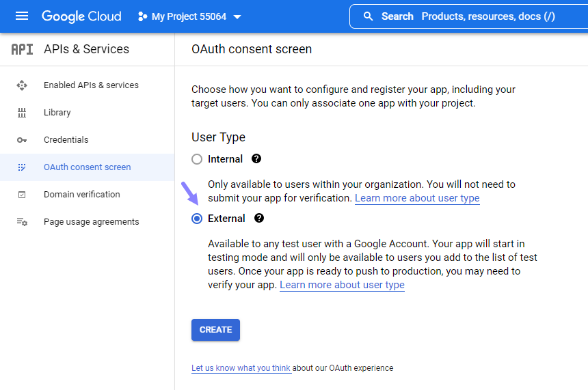The height and width of the screenshot is (390, 588).
Task: Select the Internal user type radio button
Action: coord(197,159)
